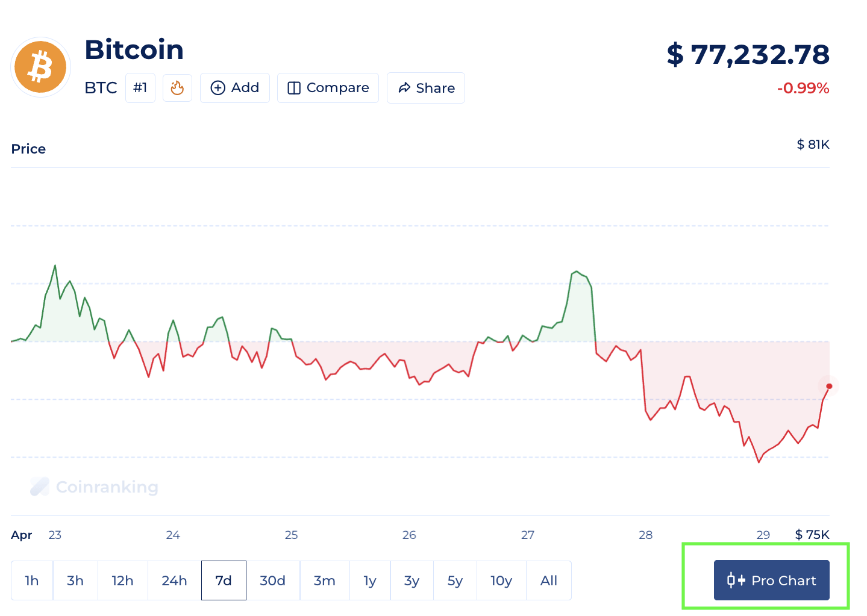
Task: Select the 12h time period
Action: click(x=122, y=580)
